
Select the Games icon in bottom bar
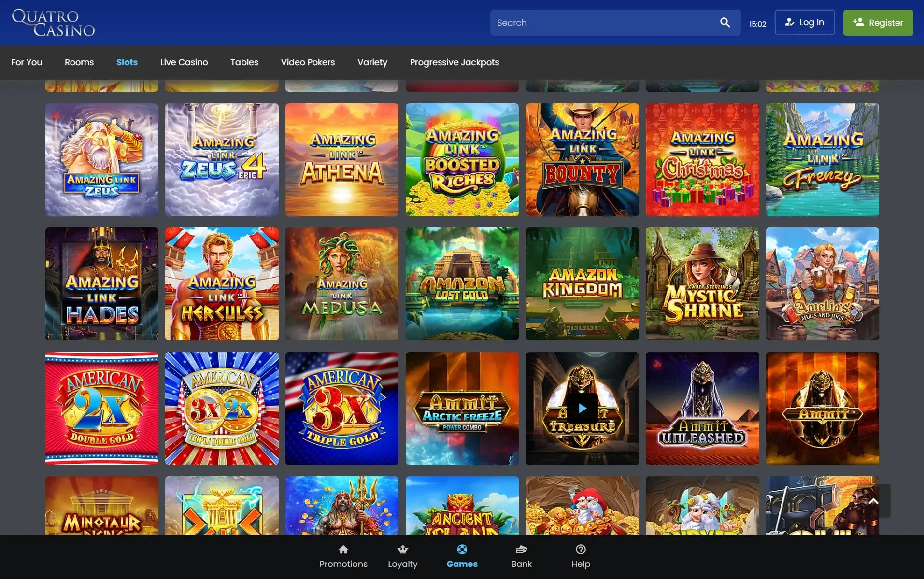(x=462, y=550)
